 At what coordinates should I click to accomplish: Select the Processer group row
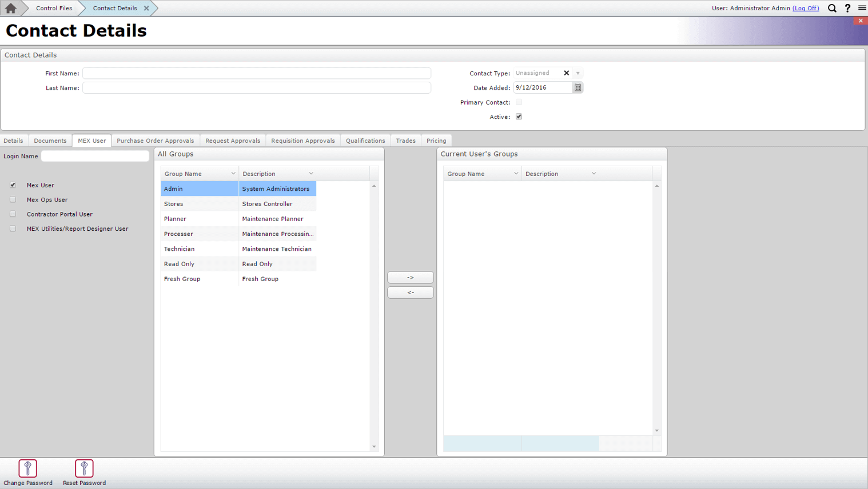pyautogui.click(x=238, y=234)
